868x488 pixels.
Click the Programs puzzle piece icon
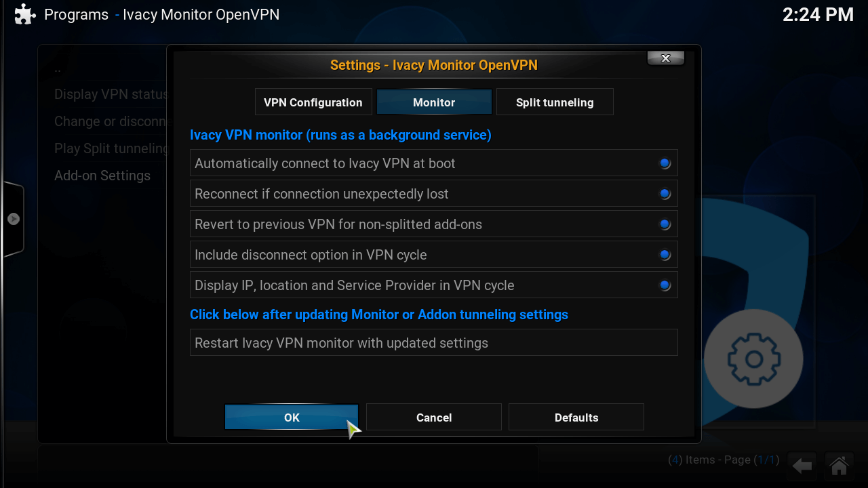tap(25, 14)
